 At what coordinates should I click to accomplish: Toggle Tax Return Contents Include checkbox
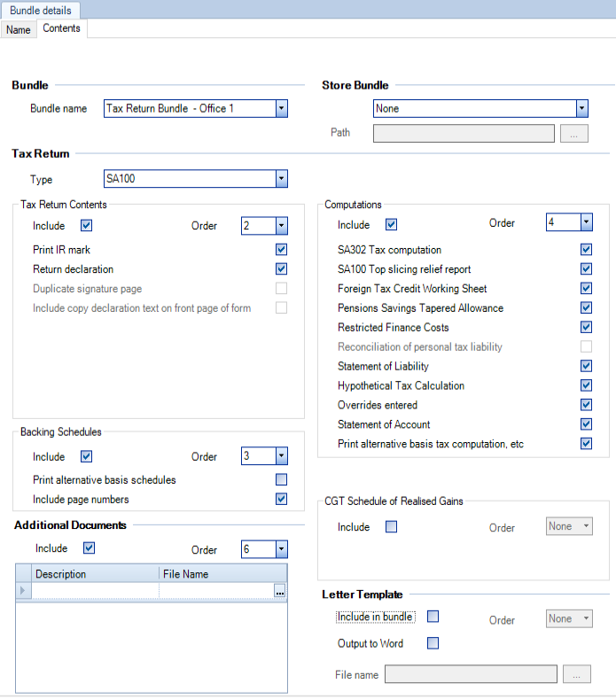[87, 226]
